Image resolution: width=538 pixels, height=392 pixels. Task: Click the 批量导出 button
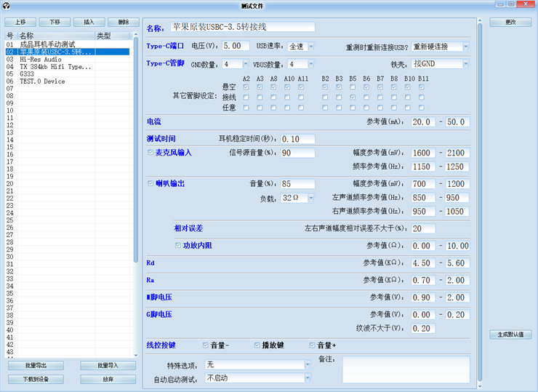36,365
